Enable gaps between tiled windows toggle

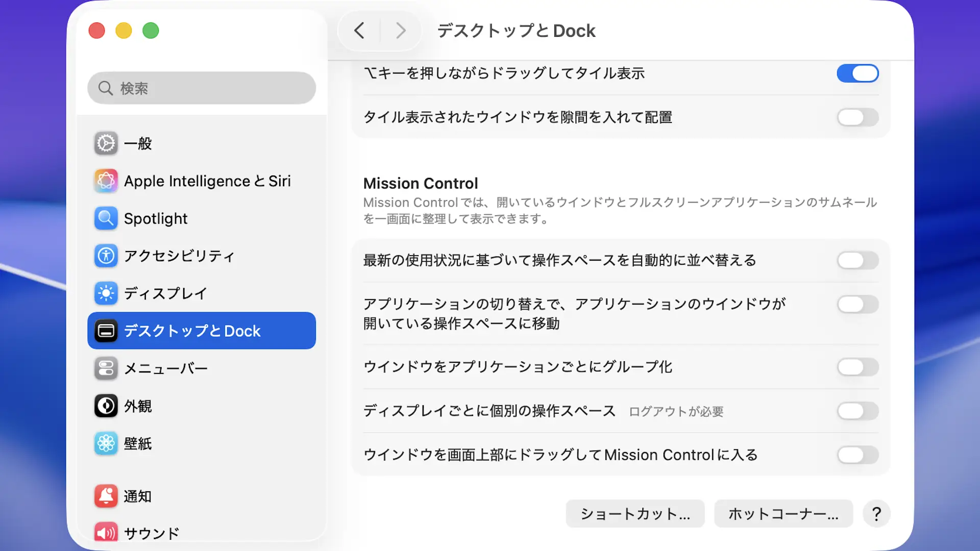857,117
